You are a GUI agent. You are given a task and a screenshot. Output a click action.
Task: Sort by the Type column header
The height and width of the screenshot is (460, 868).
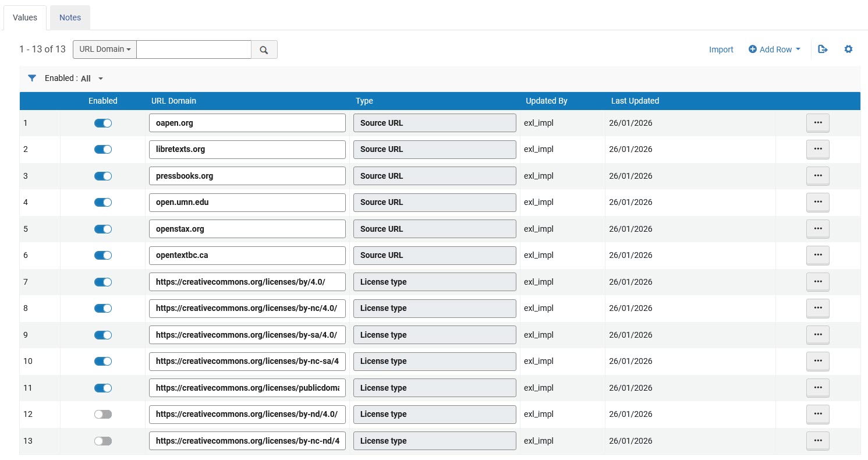pyautogui.click(x=364, y=101)
